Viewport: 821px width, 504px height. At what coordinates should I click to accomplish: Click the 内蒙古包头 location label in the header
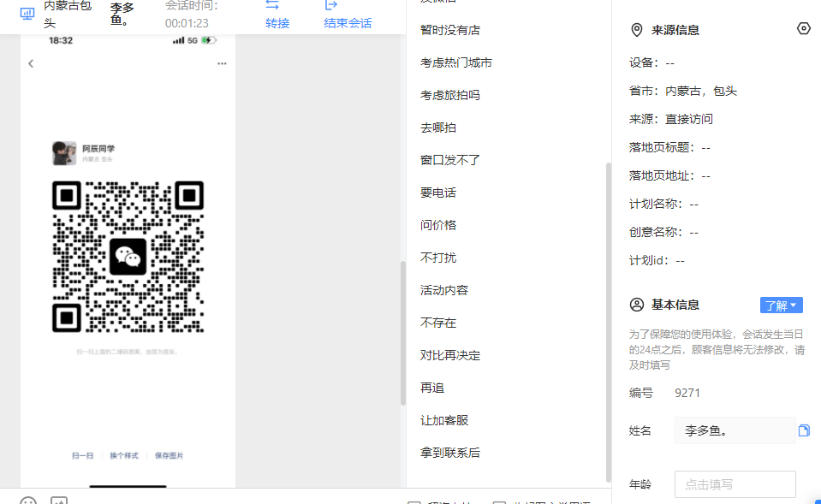(x=68, y=15)
